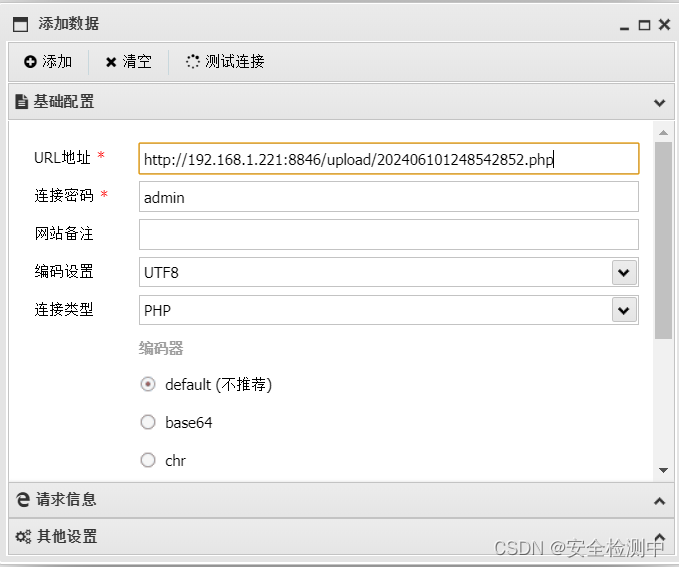Image resolution: width=679 pixels, height=567 pixels.
Task: Click the 测试连接 spinner icon
Action: point(193,62)
